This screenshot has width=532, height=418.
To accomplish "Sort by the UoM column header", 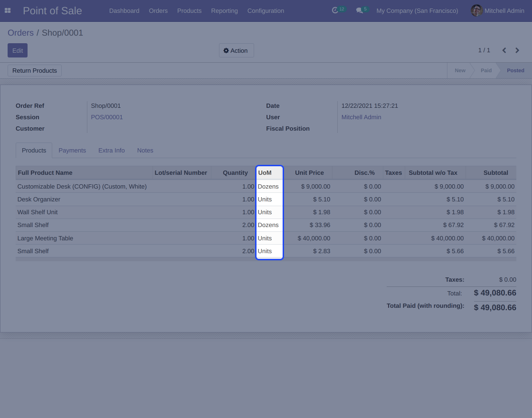I will point(265,173).
